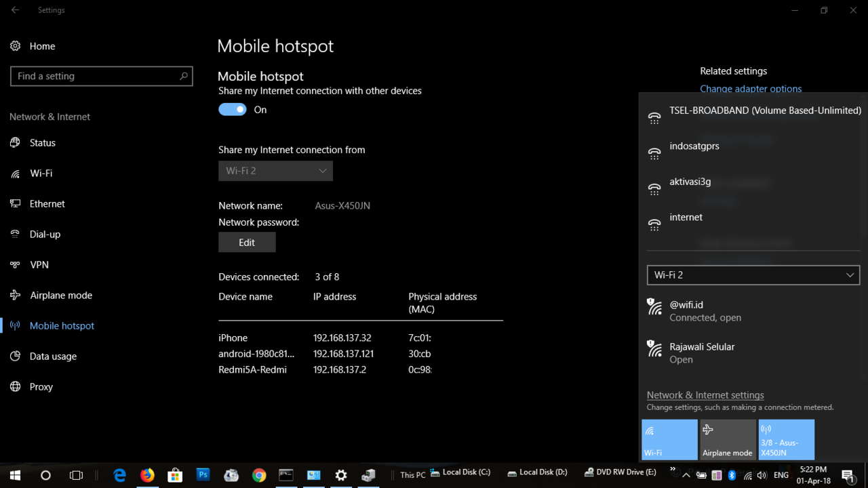Select the android-1980c81... device entry
Image resolution: width=868 pixels, height=488 pixels.
pyautogui.click(x=256, y=354)
